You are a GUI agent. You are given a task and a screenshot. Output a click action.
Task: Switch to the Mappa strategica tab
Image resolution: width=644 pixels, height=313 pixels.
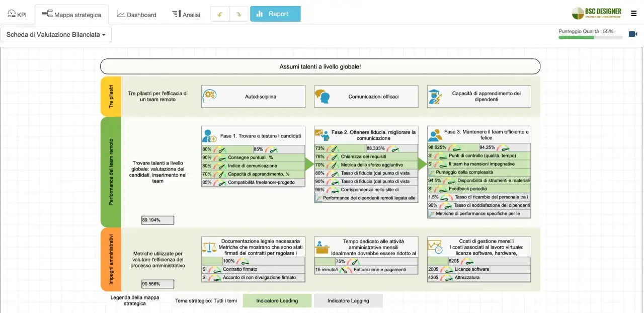[x=71, y=15]
